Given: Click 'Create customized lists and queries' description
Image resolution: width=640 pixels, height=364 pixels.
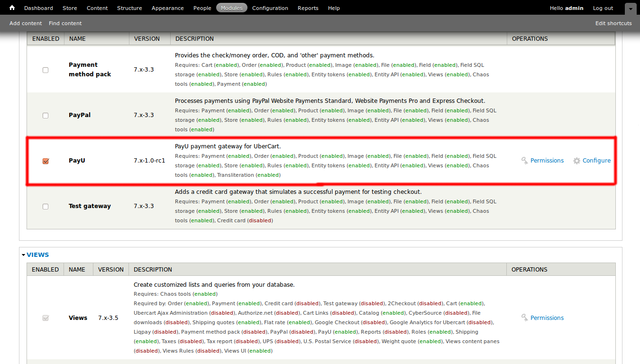Looking at the screenshot, I should pyautogui.click(x=214, y=285).
